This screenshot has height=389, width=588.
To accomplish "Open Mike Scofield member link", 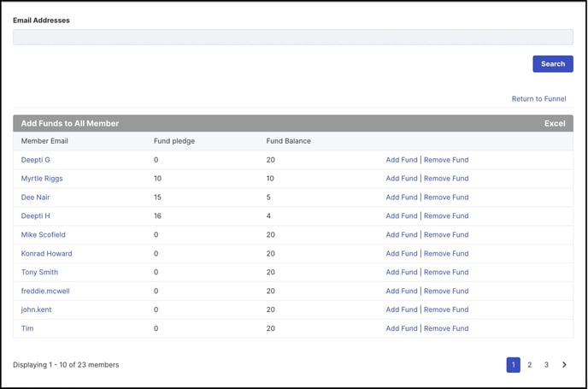I will pyautogui.click(x=43, y=234).
